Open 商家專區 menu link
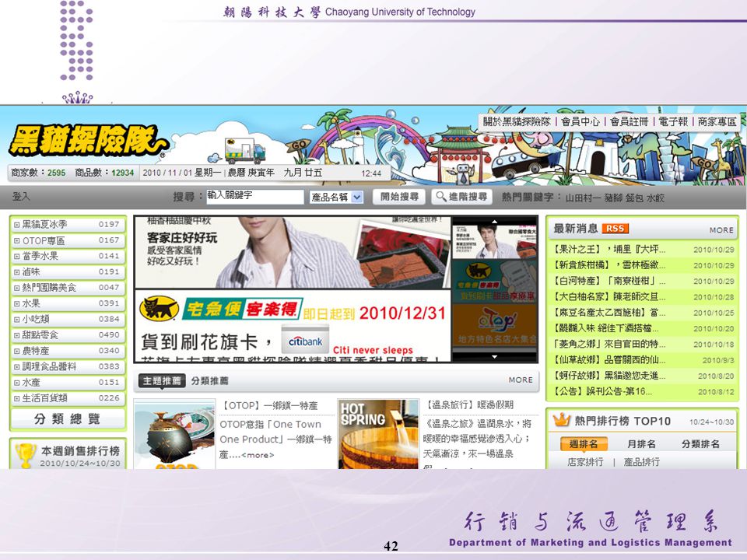The height and width of the screenshot is (560, 747). pos(717,121)
